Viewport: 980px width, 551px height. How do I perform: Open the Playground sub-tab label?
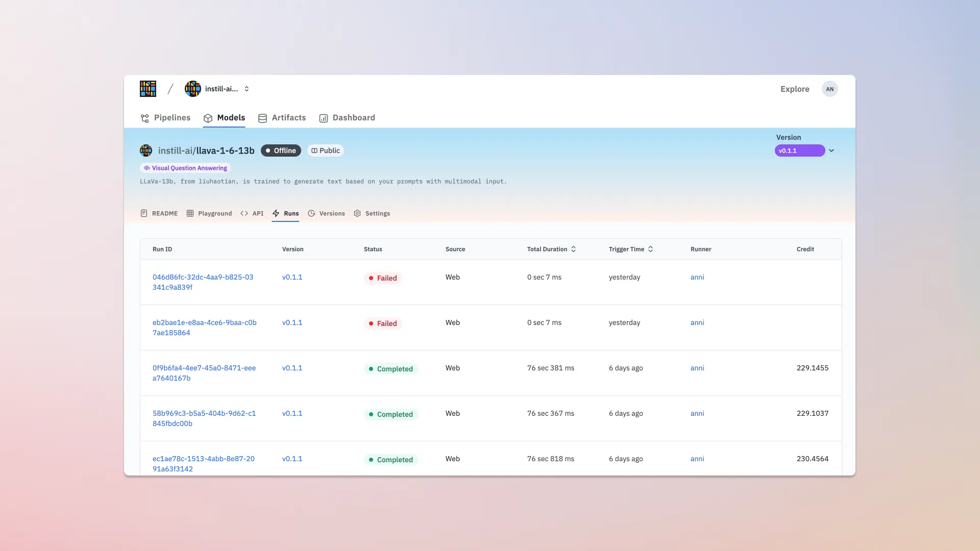coord(215,213)
